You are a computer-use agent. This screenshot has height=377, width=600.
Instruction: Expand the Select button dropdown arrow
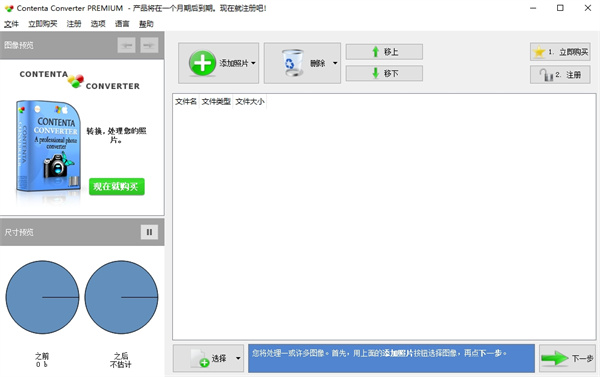[x=238, y=358]
